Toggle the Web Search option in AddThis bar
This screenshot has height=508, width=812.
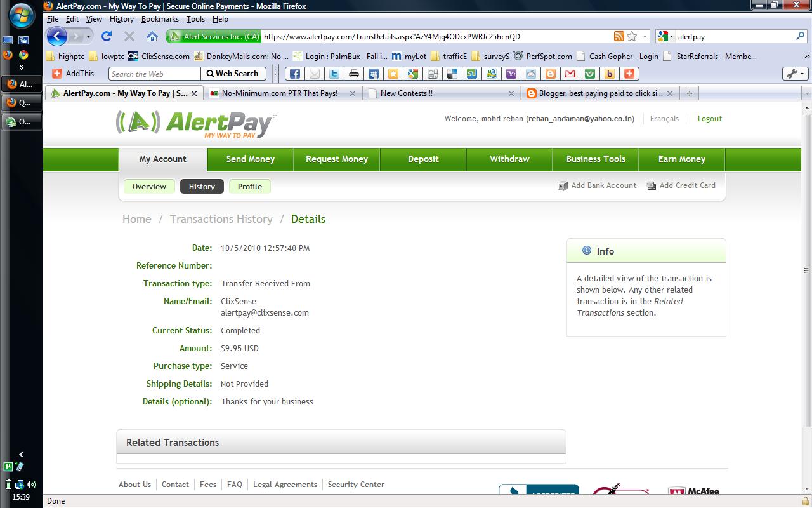pyautogui.click(x=233, y=74)
